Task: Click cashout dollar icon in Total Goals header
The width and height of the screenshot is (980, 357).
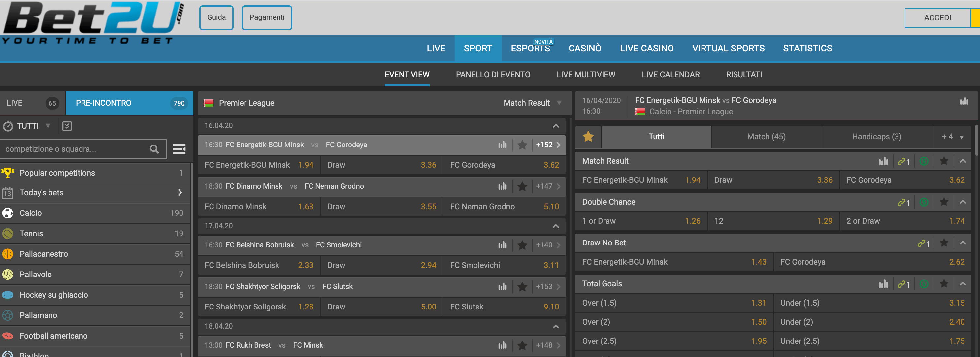Action: 924,284
